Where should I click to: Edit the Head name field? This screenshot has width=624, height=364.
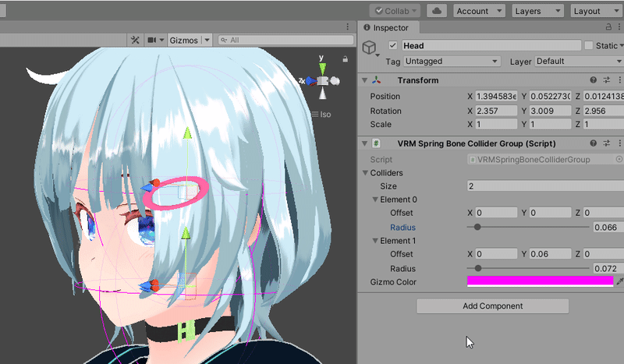[x=491, y=45]
